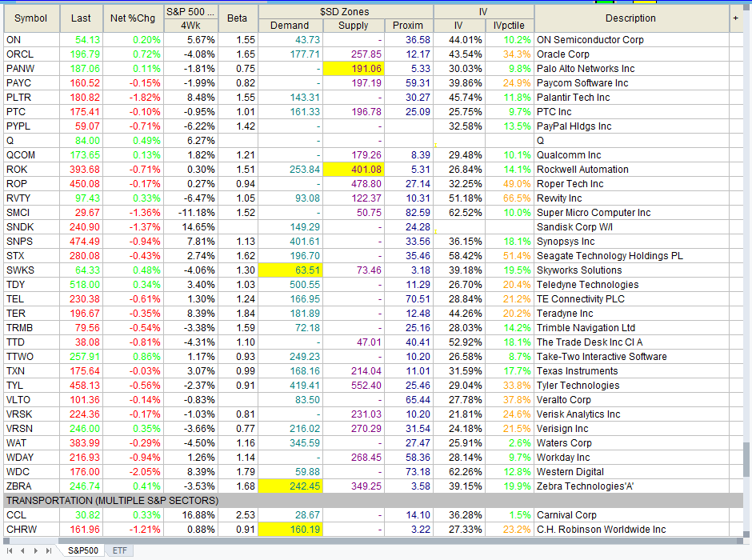
Task: Switch to the ETF tab
Action: click(119, 550)
